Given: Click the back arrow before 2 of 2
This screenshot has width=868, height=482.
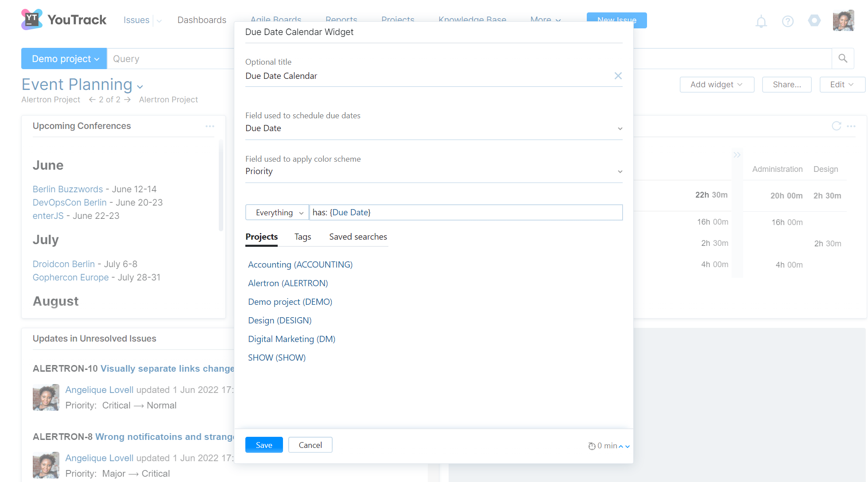Looking at the screenshot, I should click(x=92, y=99).
